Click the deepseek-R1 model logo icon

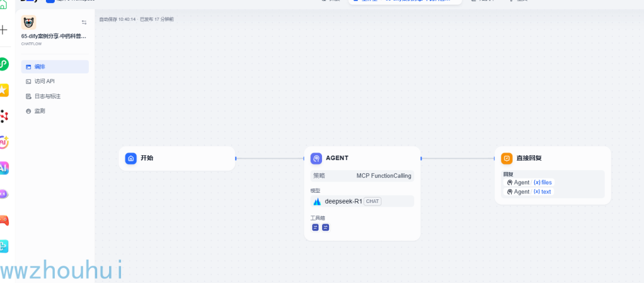(x=317, y=202)
